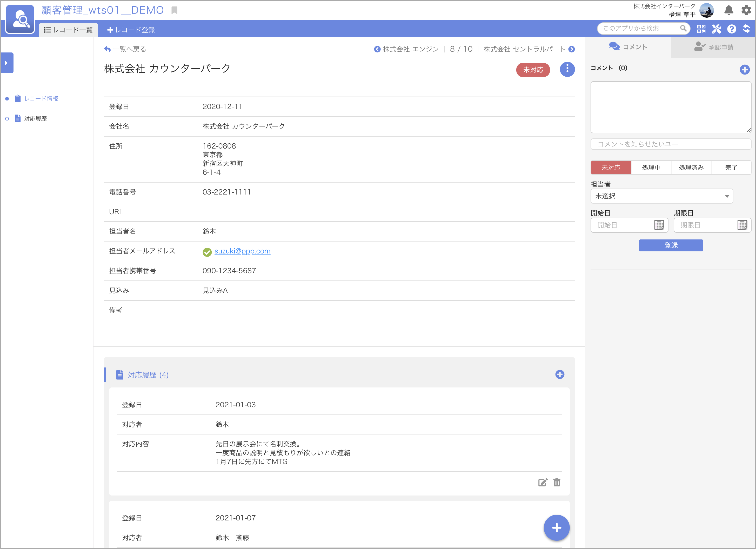Go back with 一覧へ戻る
Viewport: 756px width, 549px height.
(125, 49)
